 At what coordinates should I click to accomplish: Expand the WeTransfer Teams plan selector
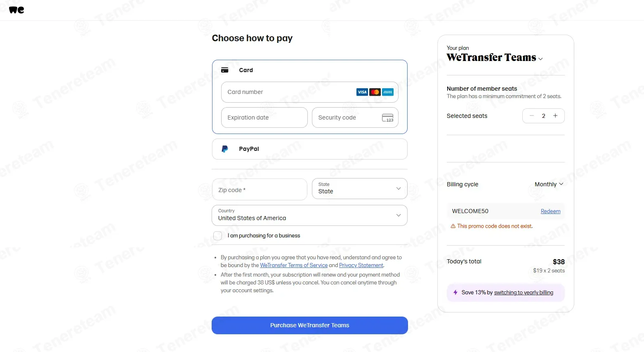pyautogui.click(x=495, y=58)
